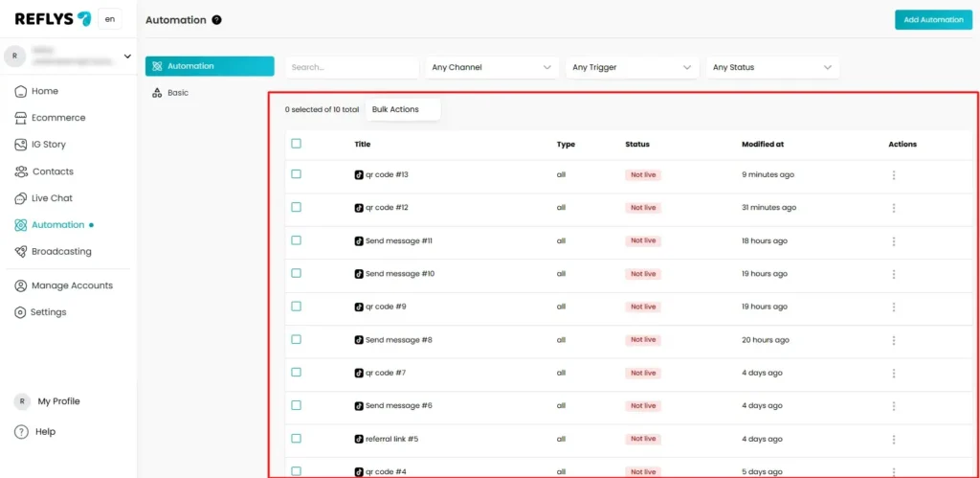Image resolution: width=980 pixels, height=478 pixels.
Task: Click the Broadcasting rocket icon
Action: [x=21, y=252]
